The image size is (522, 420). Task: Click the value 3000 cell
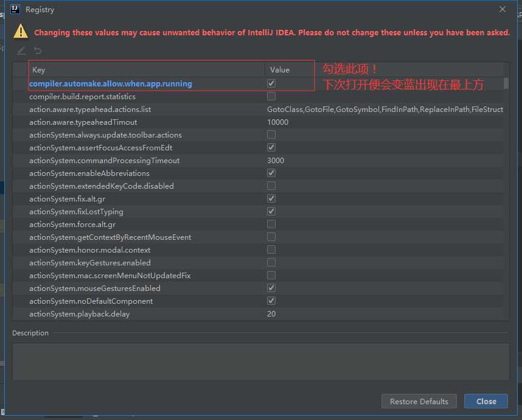[x=276, y=161]
